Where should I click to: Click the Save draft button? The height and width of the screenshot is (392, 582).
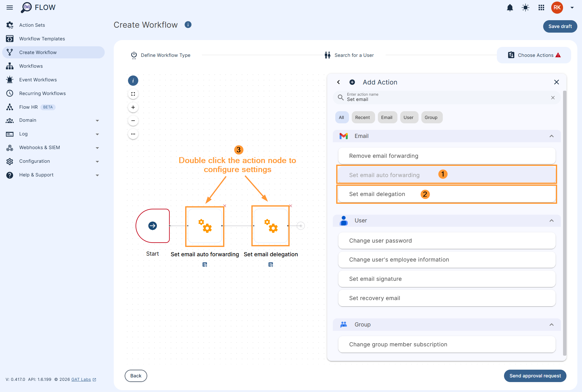[x=560, y=26]
